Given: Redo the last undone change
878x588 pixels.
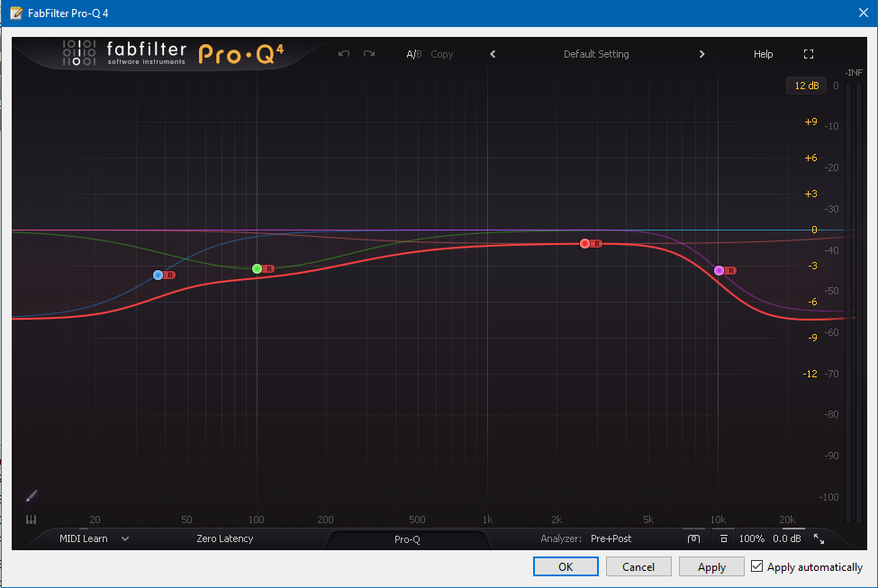Looking at the screenshot, I should pos(369,54).
